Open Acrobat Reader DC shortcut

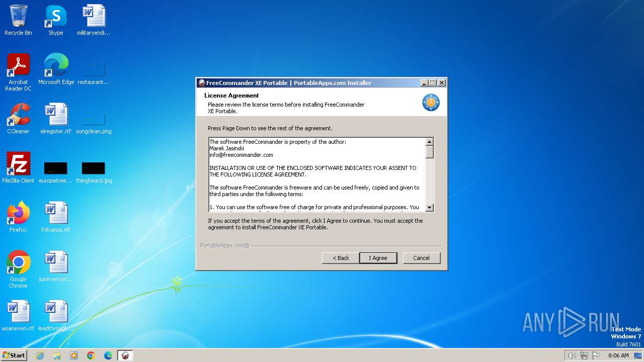(x=18, y=72)
